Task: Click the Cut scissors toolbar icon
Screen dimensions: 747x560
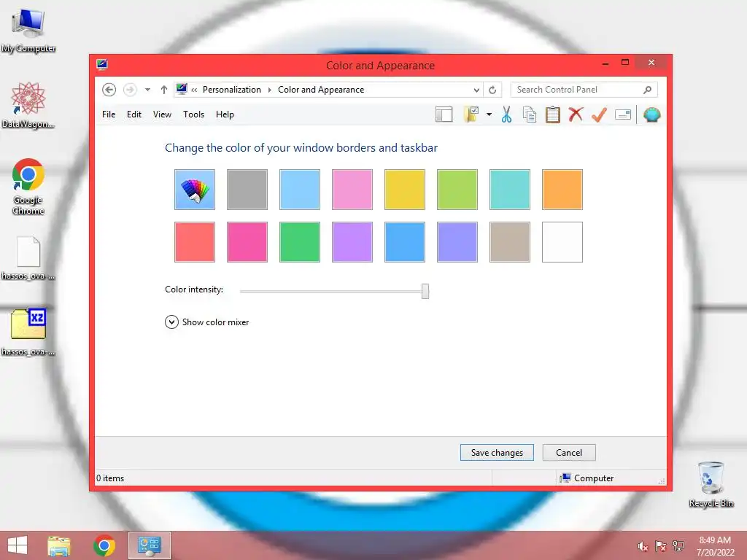Action: [x=506, y=114]
